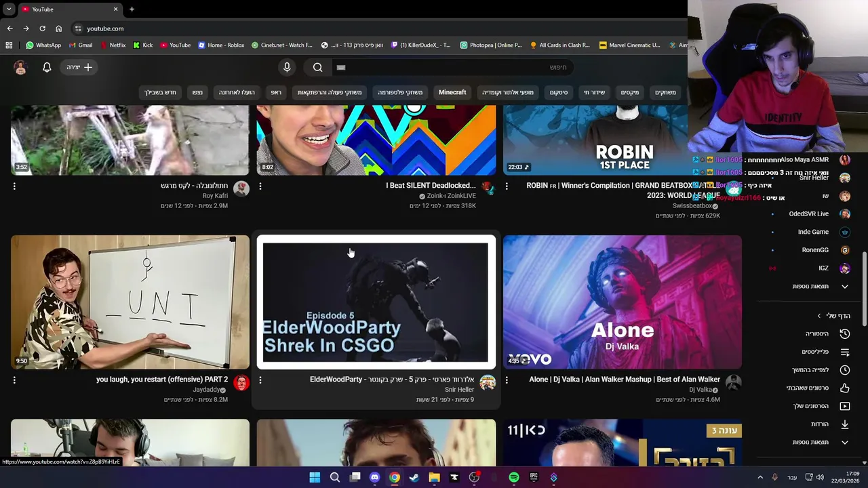This screenshot has height=488, width=868.
Task: Click the voice search microphone icon
Action: click(287, 67)
